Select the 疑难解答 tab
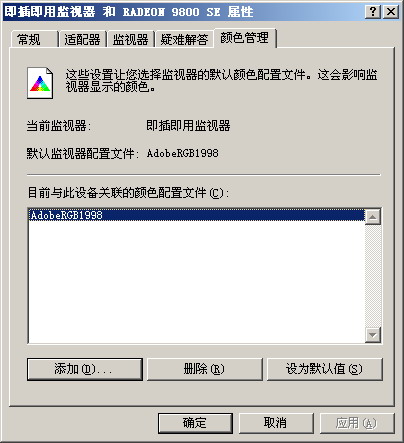The image size is (404, 443). pyautogui.click(x=184, y=40)
